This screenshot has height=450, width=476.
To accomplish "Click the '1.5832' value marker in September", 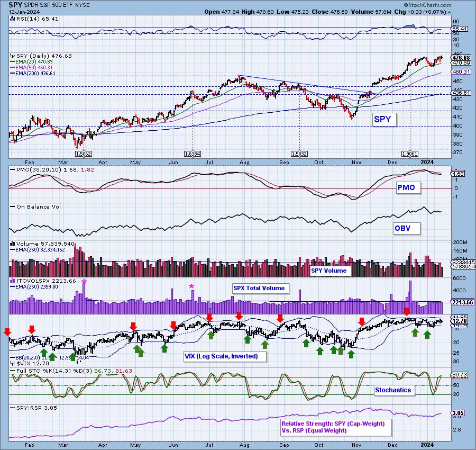I will coord(299,154).
